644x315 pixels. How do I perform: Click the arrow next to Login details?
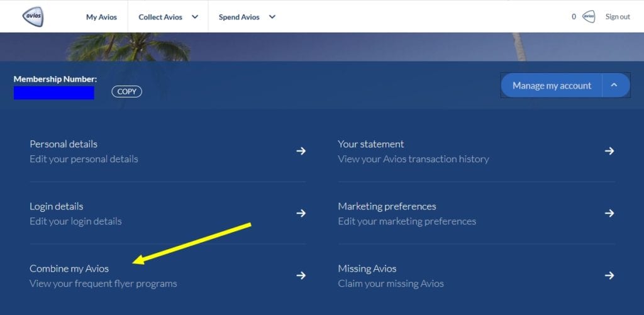click(301, 213)
